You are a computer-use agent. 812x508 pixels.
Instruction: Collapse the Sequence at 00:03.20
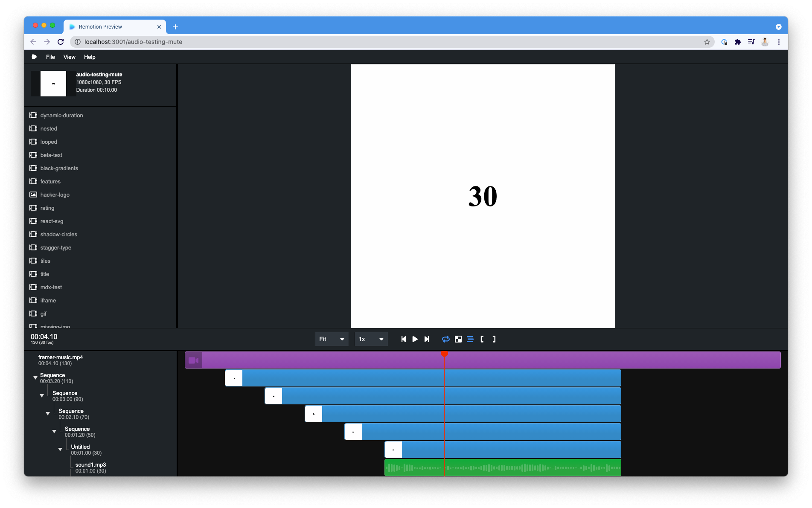(x=35, y=377)
